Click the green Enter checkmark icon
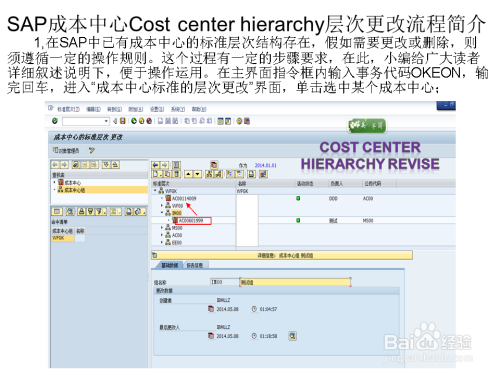The image size is (500, 375). click(x=55, y=121)
